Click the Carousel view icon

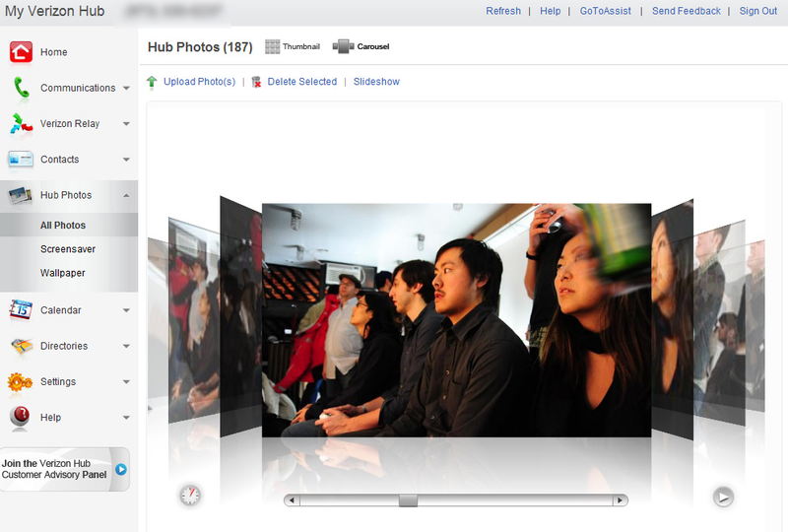click(x=343, y=46)
